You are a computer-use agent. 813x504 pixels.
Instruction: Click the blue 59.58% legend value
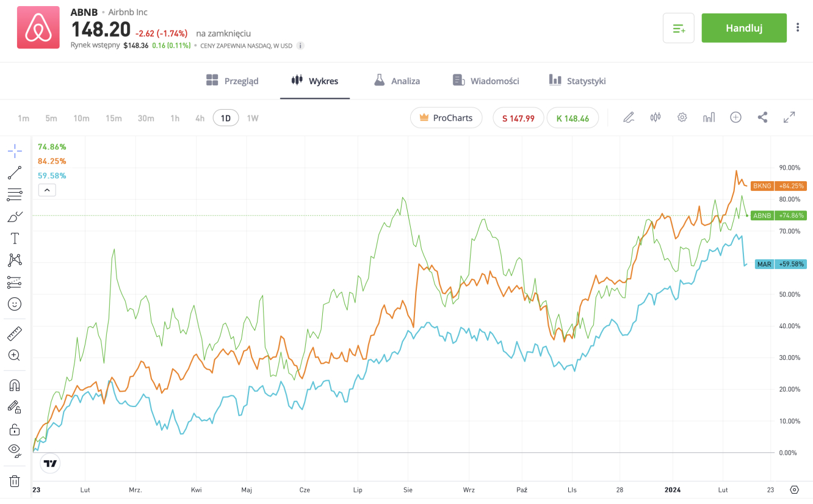point(52,176)
